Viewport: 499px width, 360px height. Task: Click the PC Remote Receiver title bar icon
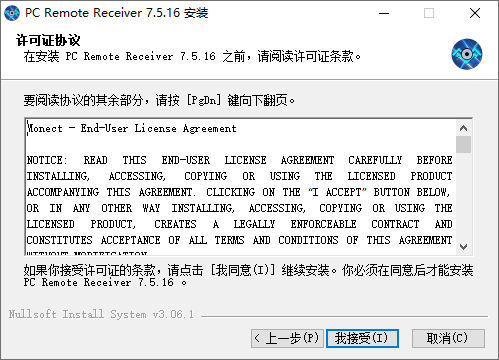(x=12, y=13)
